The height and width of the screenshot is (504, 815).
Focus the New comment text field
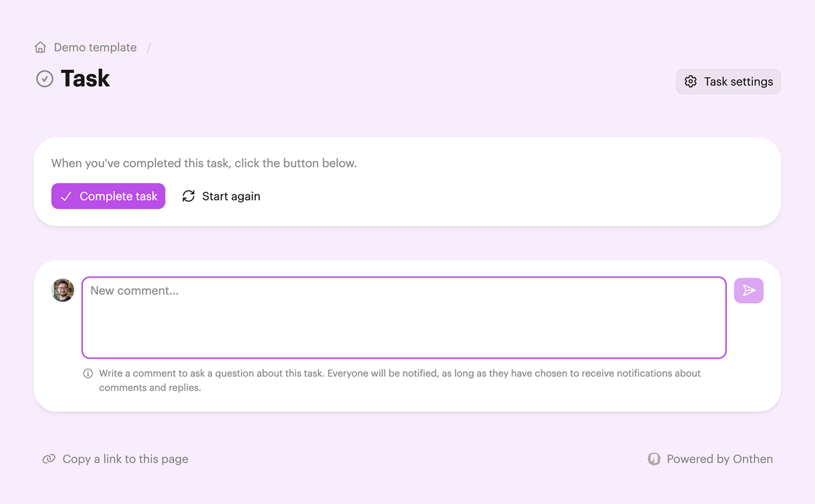[403, 318]
